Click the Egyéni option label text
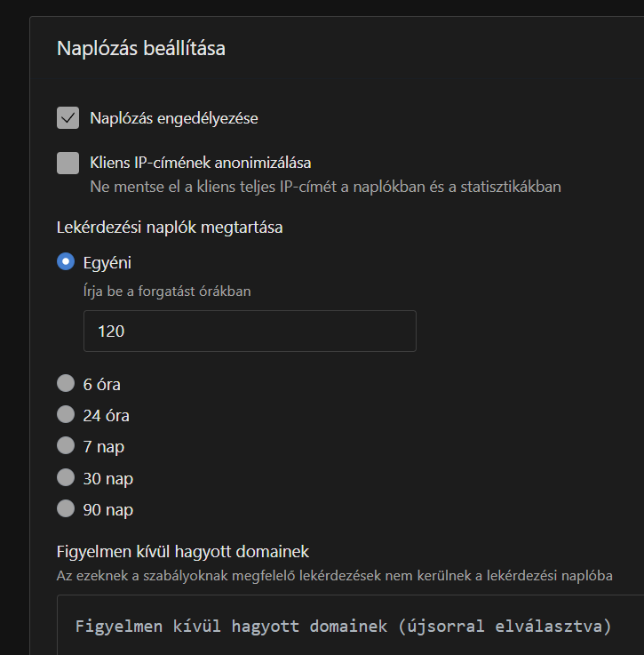 (x=107, y=263)
